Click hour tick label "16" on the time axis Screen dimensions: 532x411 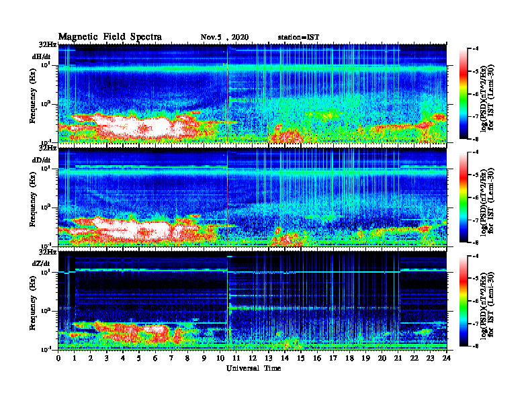pos(317,358)
